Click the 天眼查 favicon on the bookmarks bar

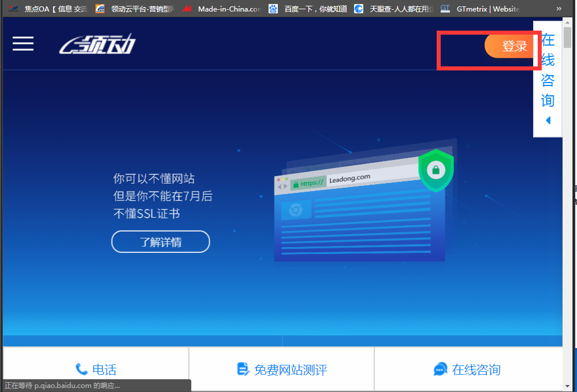point(359,9)
